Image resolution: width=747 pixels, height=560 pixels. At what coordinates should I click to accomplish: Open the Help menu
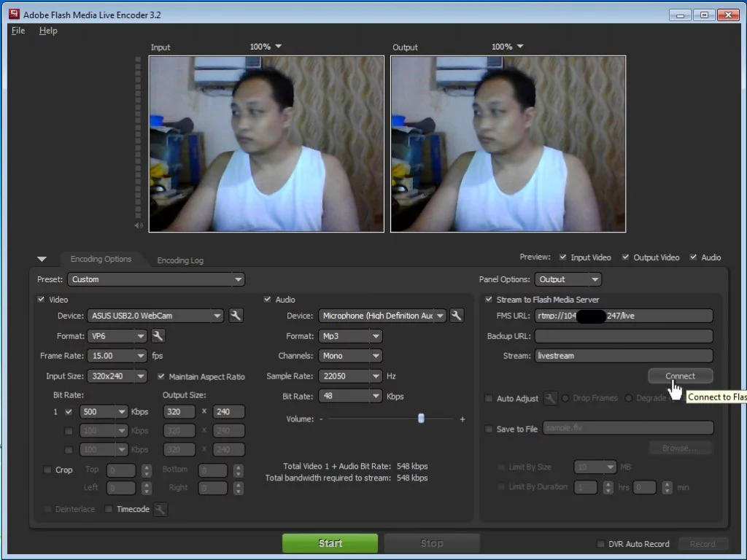pyautogui.click(x=48, y=31)
